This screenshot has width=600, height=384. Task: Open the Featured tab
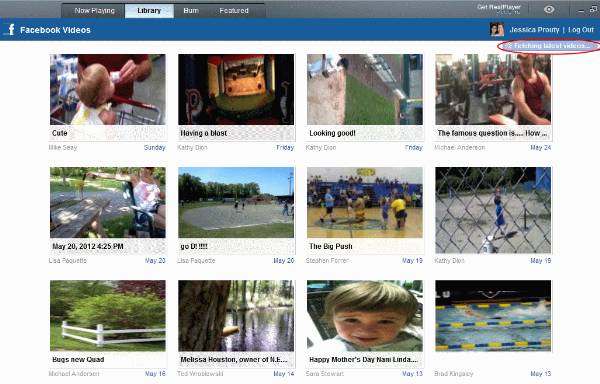(x=234, y=11)
